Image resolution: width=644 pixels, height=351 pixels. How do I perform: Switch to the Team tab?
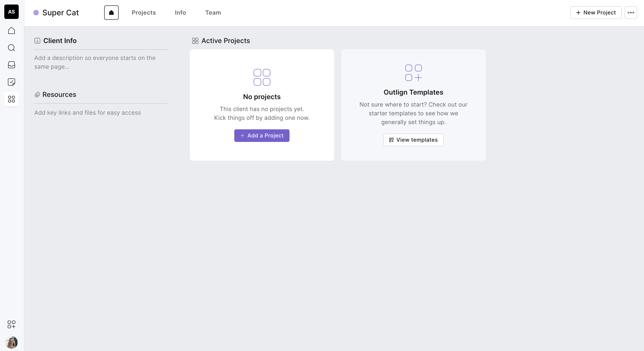(213, 12)
